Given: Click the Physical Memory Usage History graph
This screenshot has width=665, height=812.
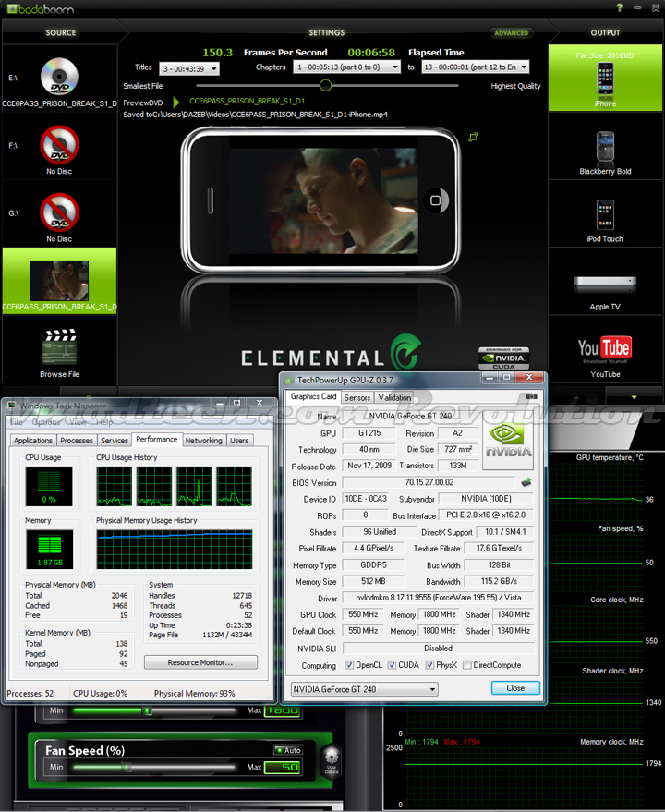Looking at the screenshot, I should click(175, 549).
